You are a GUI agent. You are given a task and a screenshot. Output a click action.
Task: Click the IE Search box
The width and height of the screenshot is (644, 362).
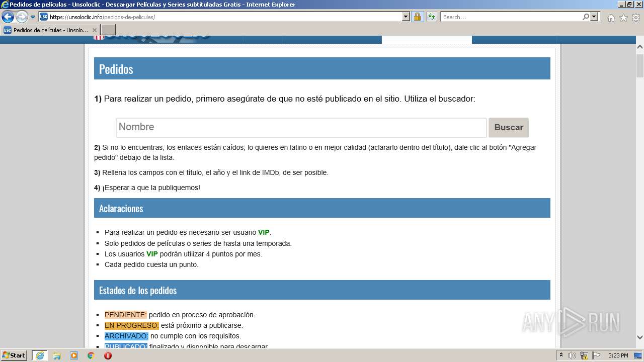point(511,17)
